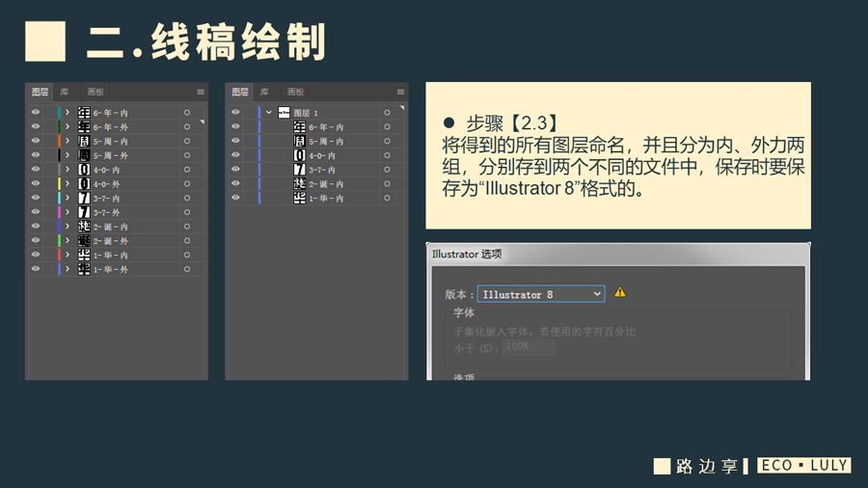Select 2-诞-内 thumbnail in left panel

tap(84, 227)
